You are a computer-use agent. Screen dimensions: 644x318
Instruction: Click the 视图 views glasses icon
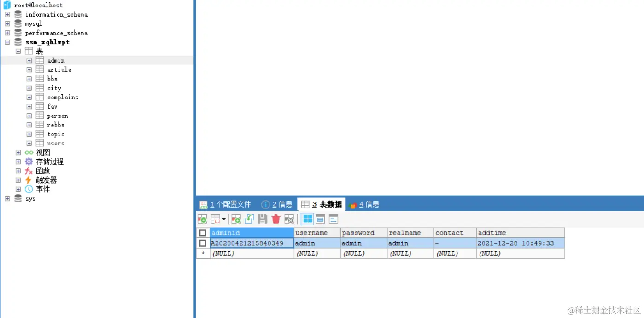[x=29, y=152]
